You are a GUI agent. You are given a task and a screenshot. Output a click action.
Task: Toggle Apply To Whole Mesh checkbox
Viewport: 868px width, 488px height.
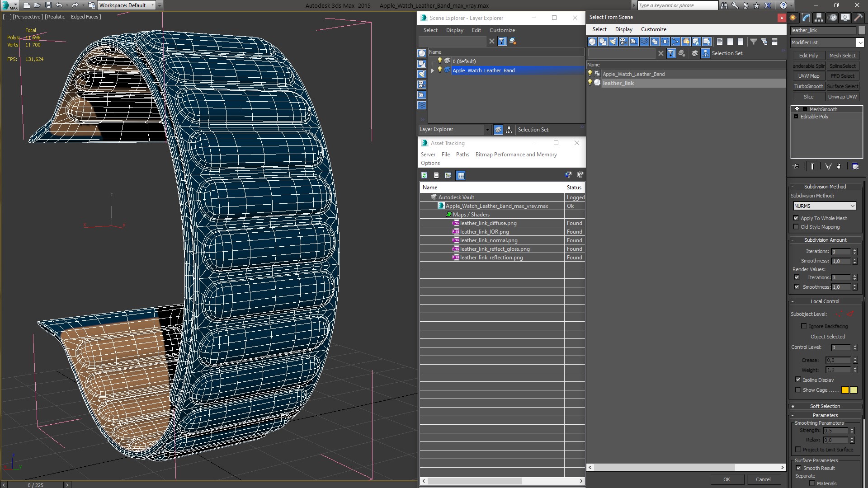[x=796, y=218]
